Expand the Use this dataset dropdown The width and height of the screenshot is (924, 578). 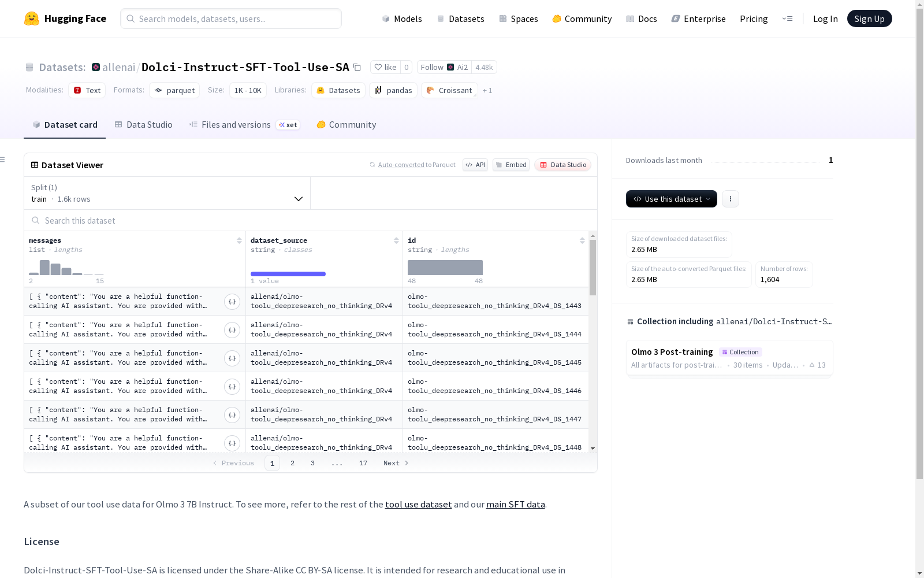672,199
